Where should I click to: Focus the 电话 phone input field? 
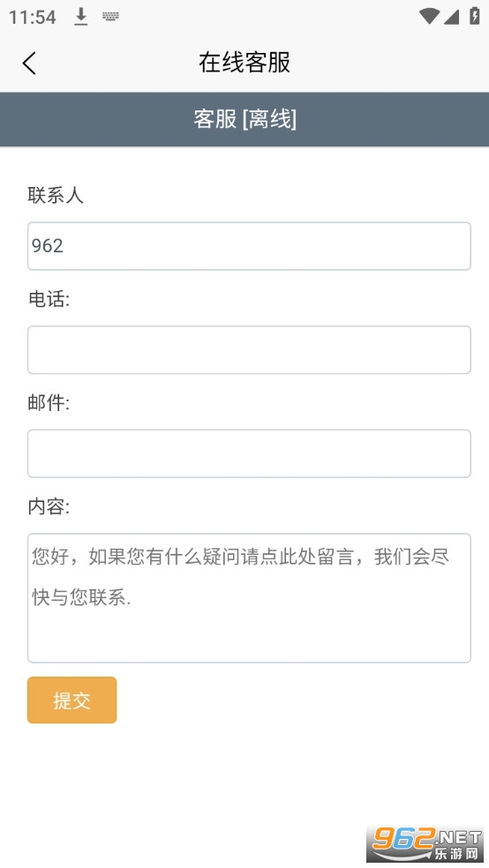point(249,350)
